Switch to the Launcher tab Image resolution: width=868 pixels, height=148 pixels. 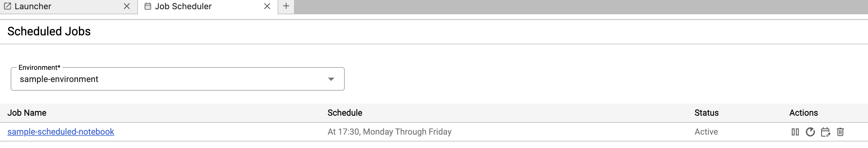(x=50, y=6)
